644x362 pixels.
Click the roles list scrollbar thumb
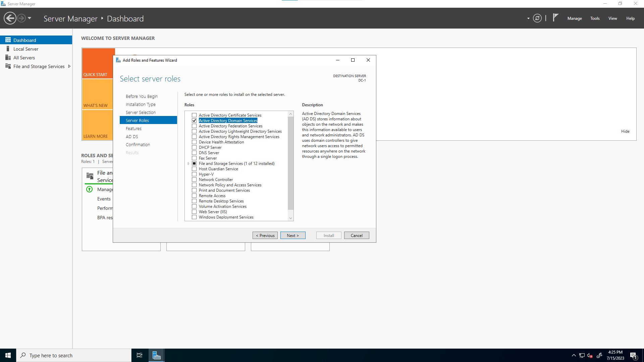(x=291, y=163)
